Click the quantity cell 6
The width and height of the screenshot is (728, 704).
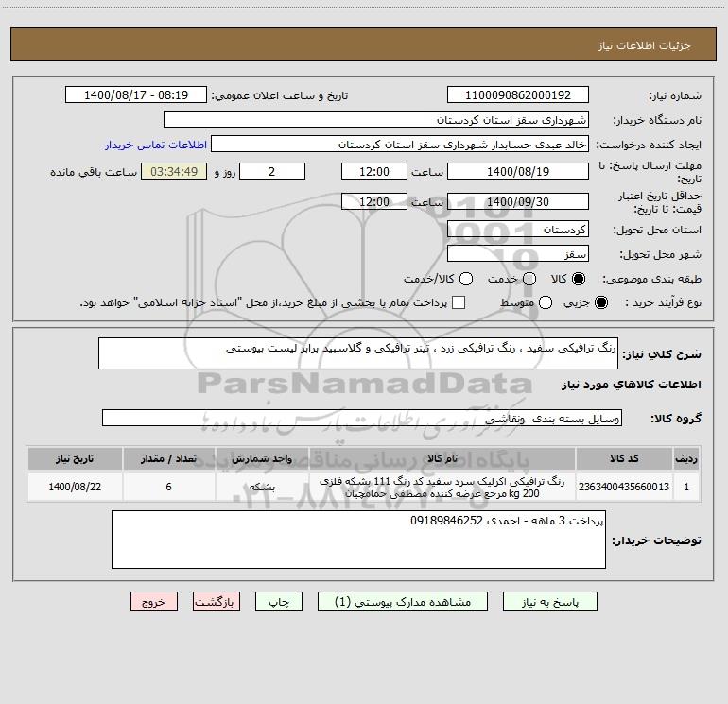click(168, 487)
